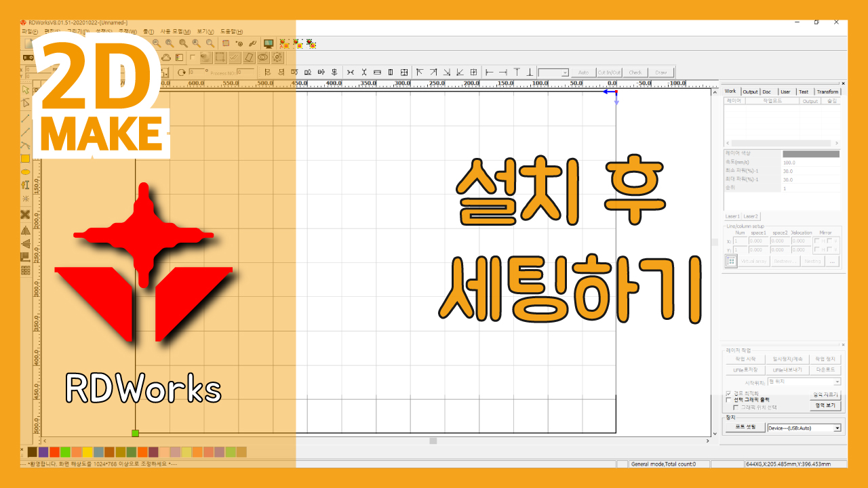The width and height of the screenshot is (868, 488).
Task: Click the red square frame toolbar icon
Action: click(x=226, y=43)
